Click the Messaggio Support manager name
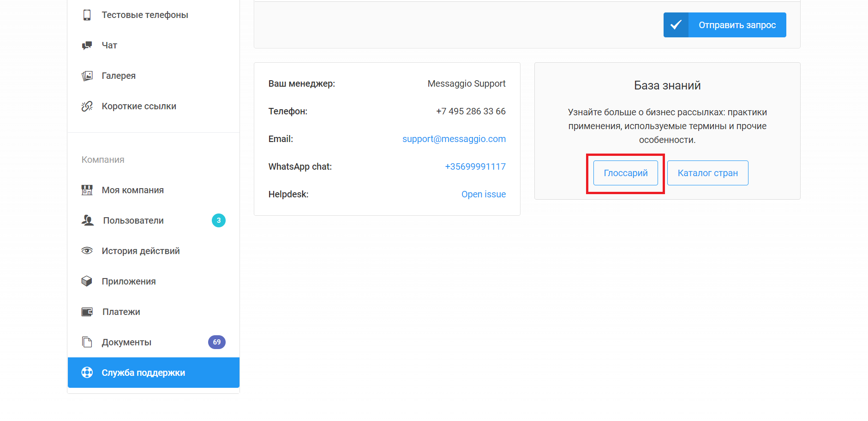The width and height of the screenshot is (868, 421). 467,83
